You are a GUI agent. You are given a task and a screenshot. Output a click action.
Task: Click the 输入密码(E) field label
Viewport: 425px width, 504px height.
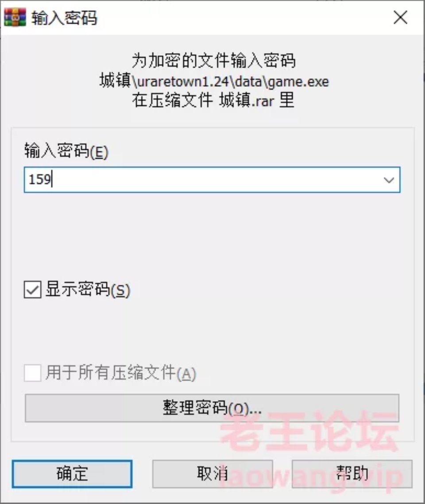(x=66, y=151)
